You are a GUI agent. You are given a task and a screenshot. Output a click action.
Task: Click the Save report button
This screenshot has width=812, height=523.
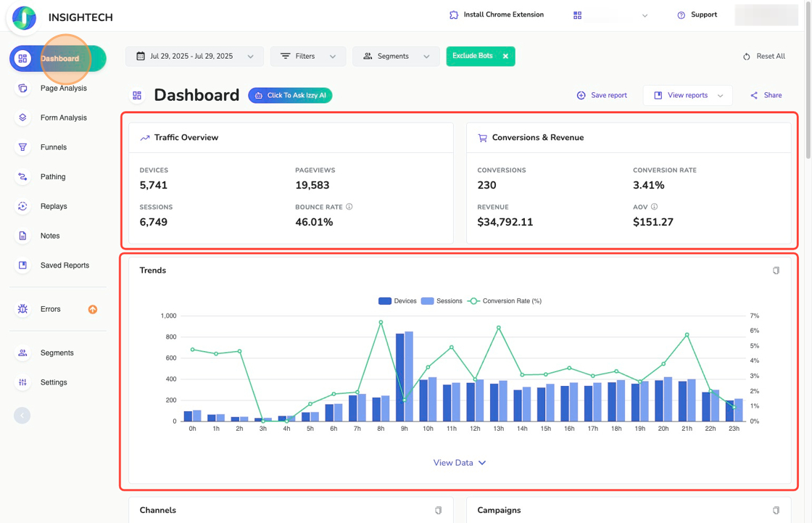(602, 95)
